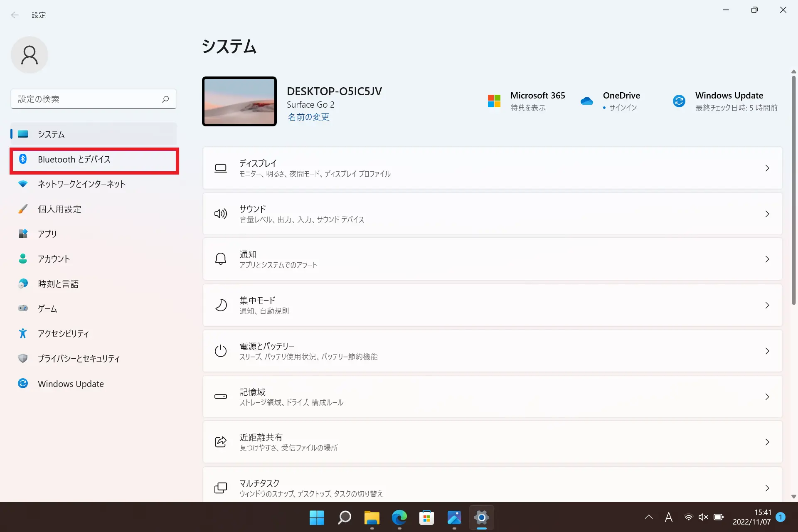Expand the ディスプレイ row chevron
Screen dimensions: 798x532
tap(767, 168)
